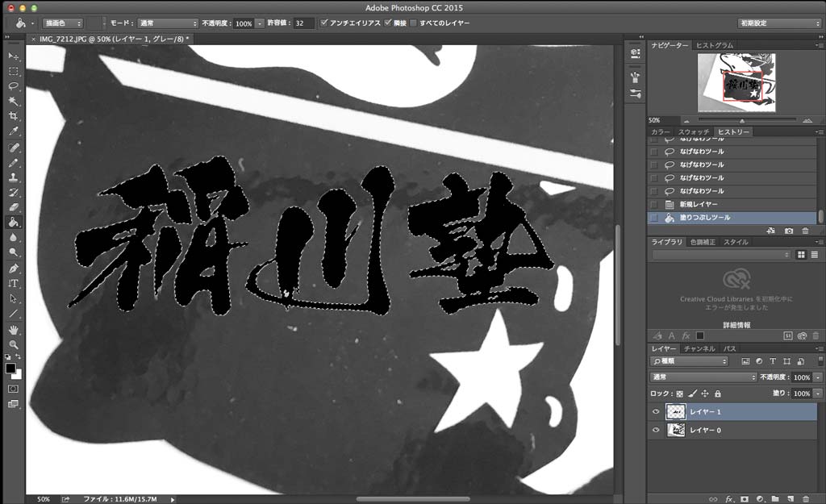Hide レイヤー 1 with its eye icon

(656, 412)
